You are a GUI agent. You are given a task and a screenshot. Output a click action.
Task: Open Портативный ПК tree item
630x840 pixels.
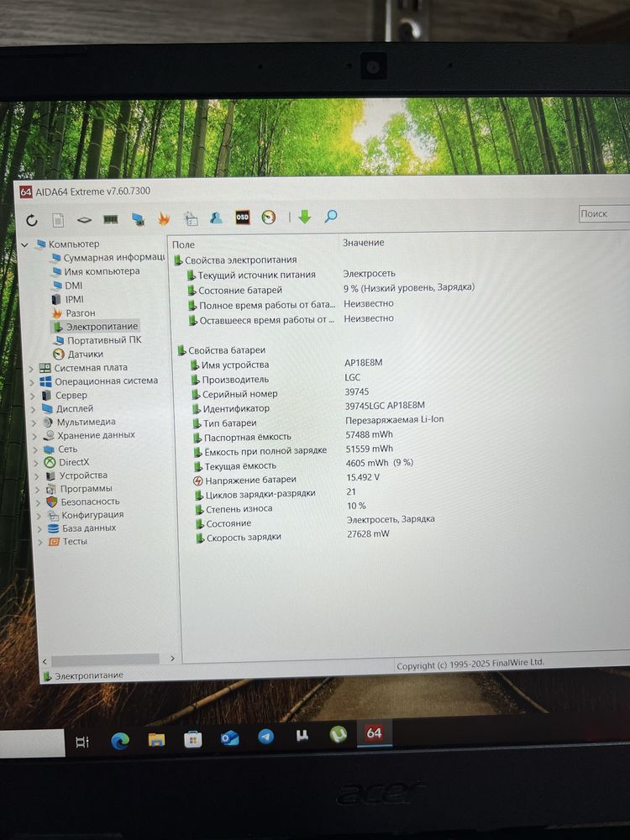tap(97, 340)
